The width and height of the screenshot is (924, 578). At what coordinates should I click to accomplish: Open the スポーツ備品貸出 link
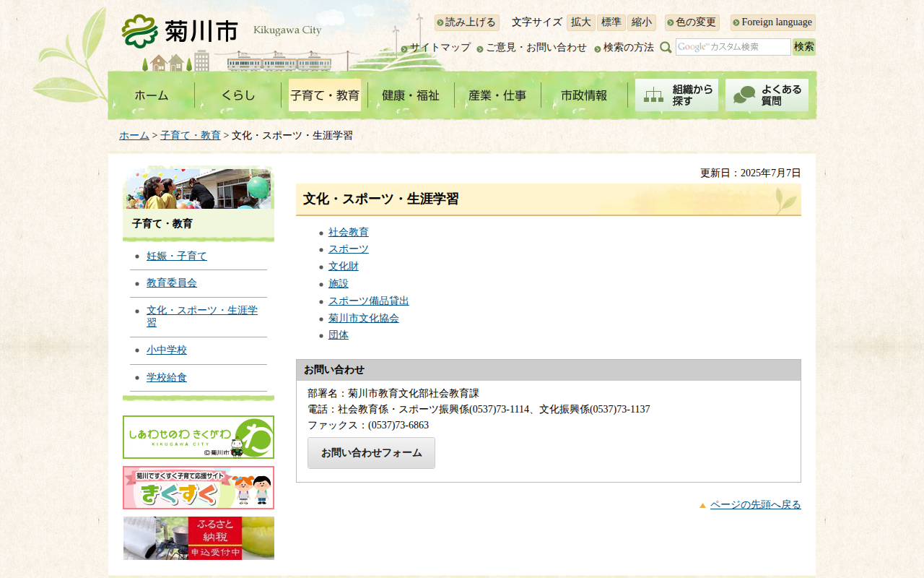368,301
